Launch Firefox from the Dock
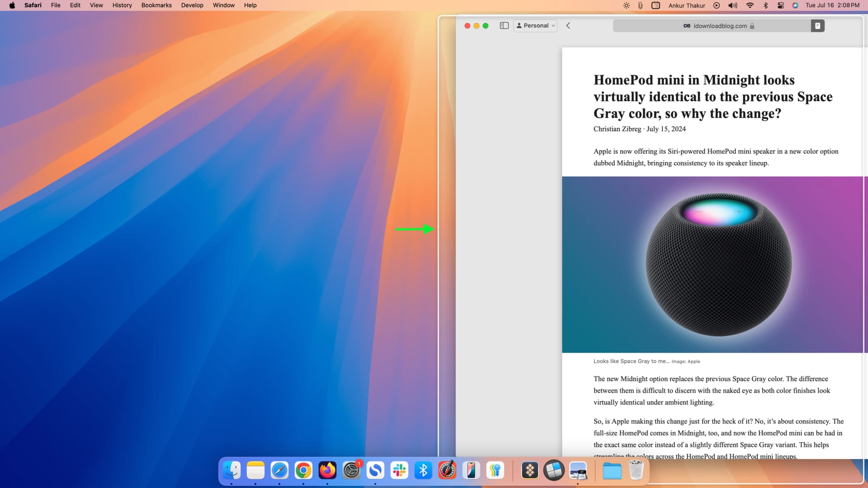 click(327, 470)
